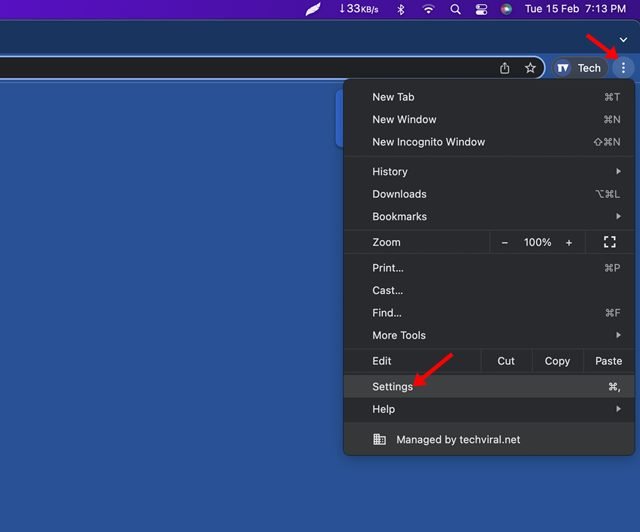The image size is (640, 532).
Task: Click the browser address bar field
Action: coord(250,68)
